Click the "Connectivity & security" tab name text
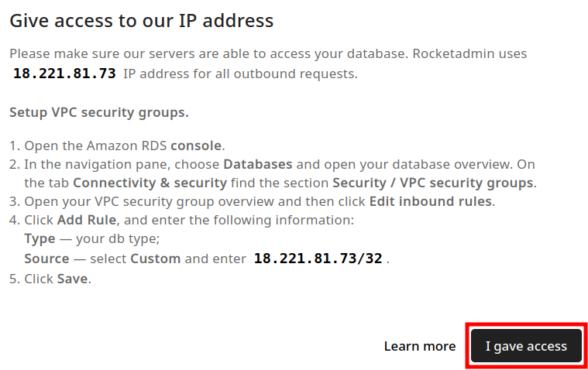 click(150, 183)
